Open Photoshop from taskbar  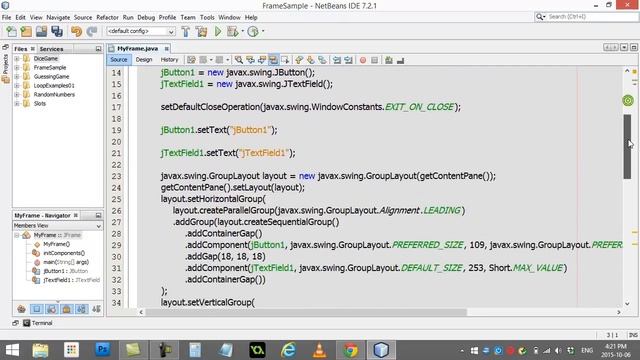[102, 350]
